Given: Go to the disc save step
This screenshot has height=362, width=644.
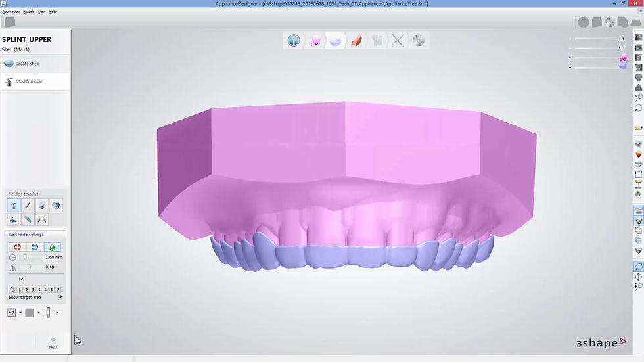Looking at the screenshot, I should [418, 40].
